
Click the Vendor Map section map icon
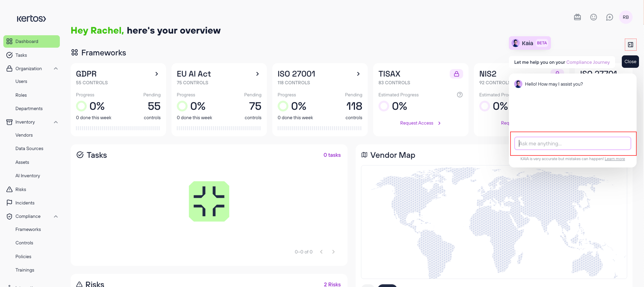[364, 155]
